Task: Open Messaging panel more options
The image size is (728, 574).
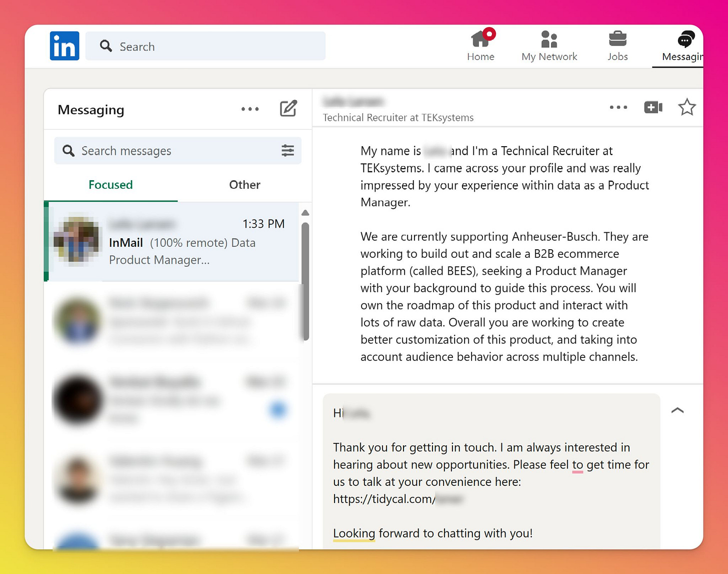Action: click(x=250, y=109)
